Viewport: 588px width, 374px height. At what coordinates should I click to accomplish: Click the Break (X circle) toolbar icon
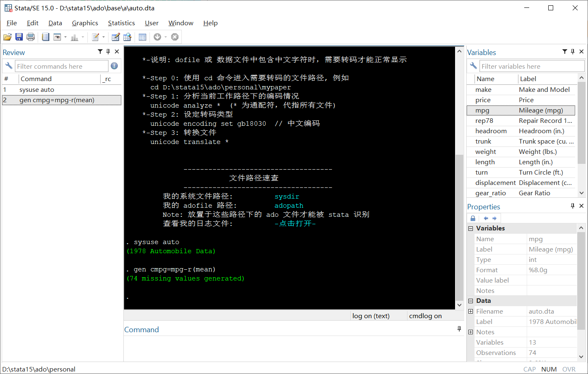pos(175,37)
